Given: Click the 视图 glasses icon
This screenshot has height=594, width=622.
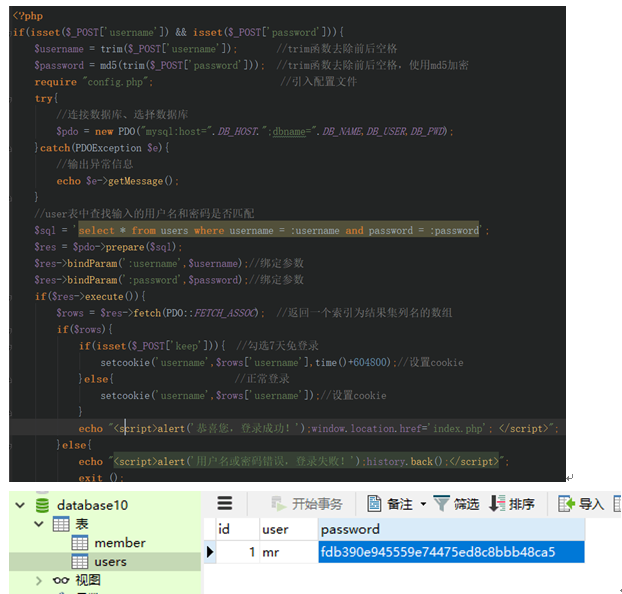Looking at the screenshot, I should pyautogui.click(x=61, y=581).
